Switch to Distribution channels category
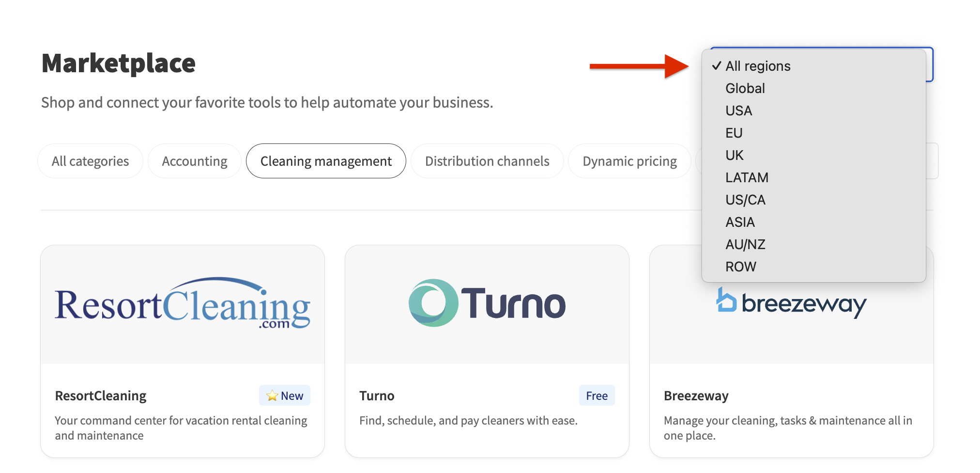 487,161
